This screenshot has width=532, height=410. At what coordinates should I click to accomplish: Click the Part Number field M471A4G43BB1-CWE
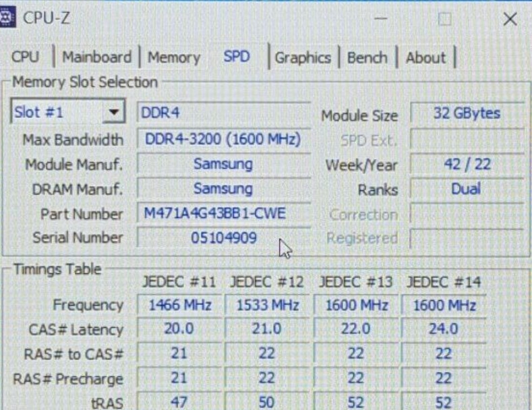(x=223, y=214)
